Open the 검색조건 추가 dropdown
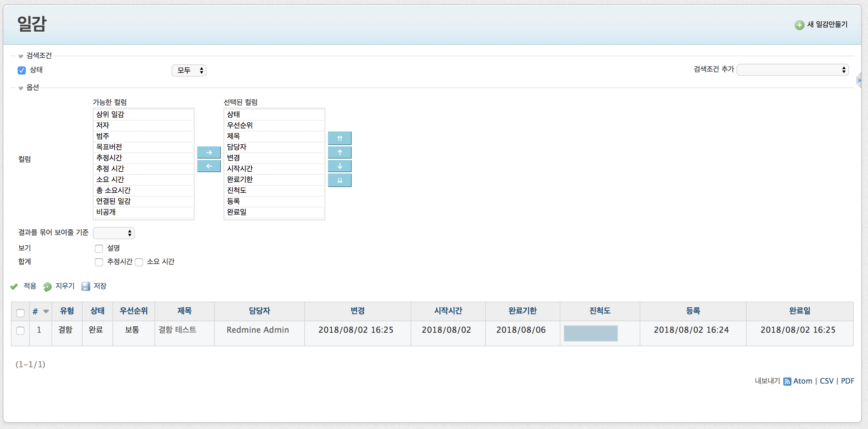The image size is (868, 429). (792, 70)
